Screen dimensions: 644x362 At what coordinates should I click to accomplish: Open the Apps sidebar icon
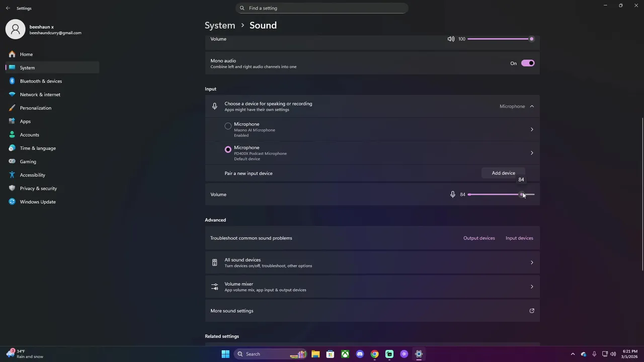[12, 121]
